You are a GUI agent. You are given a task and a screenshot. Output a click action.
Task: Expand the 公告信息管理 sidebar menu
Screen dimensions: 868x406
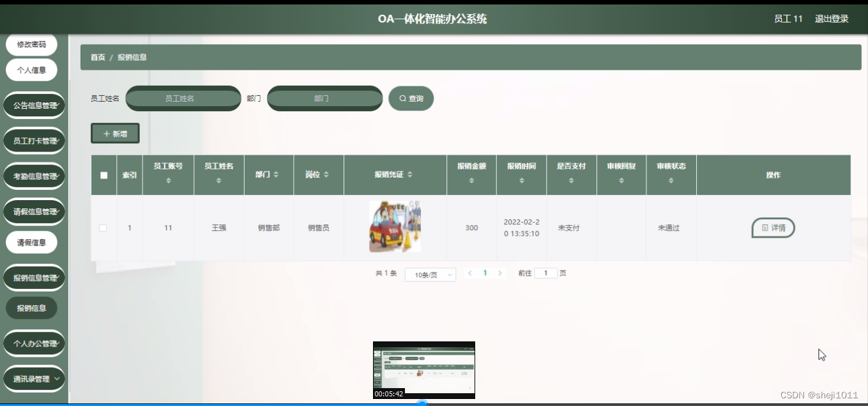[x=34, y=105]
